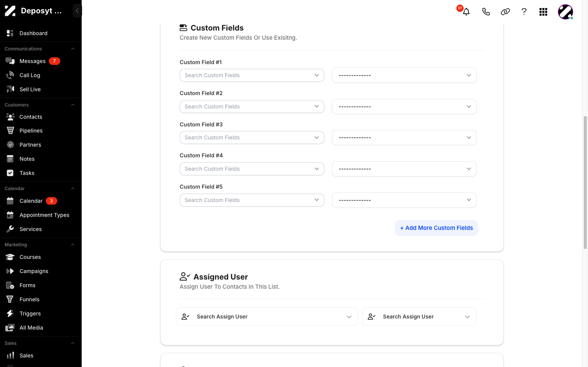Collapse the Customers section

pyautogui.click(x=72, y=105)
